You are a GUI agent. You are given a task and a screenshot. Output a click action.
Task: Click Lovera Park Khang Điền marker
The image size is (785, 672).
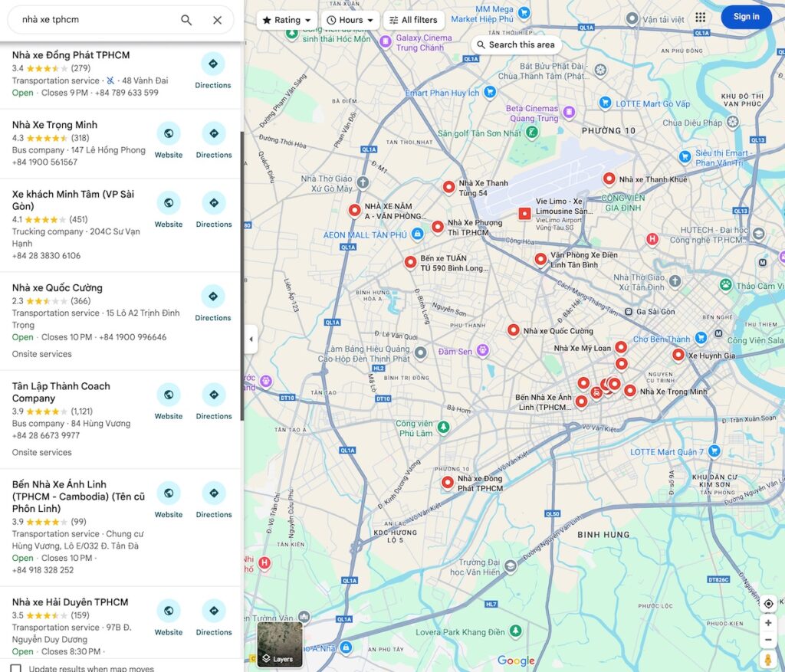515,631
